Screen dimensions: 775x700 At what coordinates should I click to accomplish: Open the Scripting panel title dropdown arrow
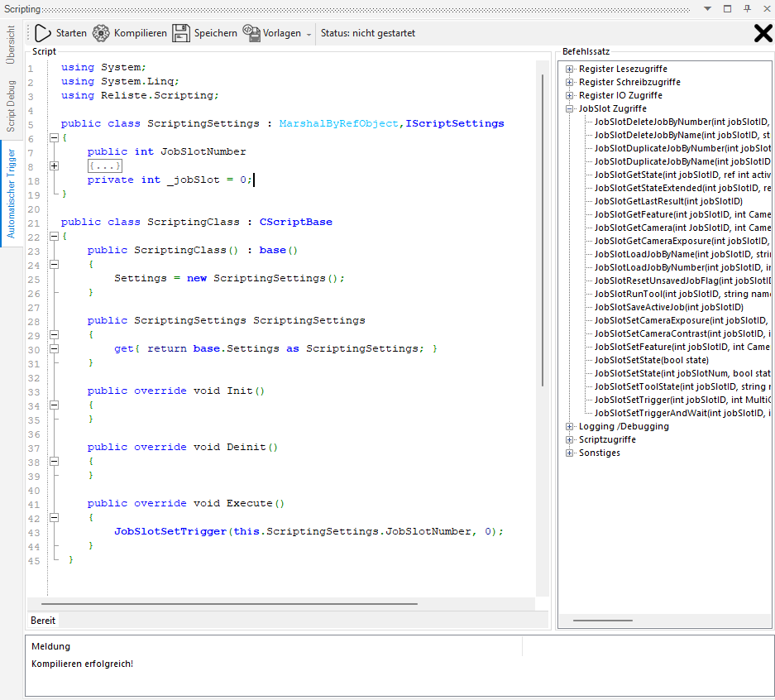click(707, 7)
